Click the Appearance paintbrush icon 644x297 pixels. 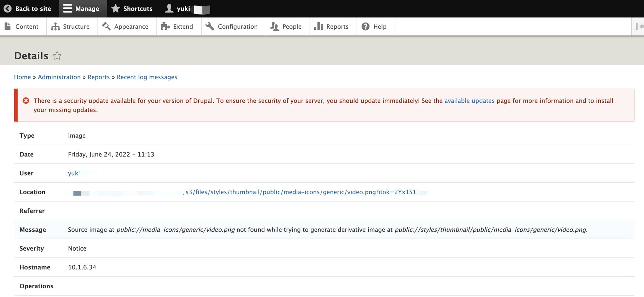click(106, 26)
